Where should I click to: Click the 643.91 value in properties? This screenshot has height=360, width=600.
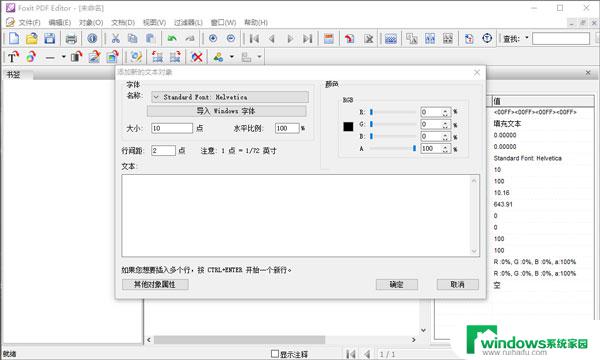tap(503, 204)
